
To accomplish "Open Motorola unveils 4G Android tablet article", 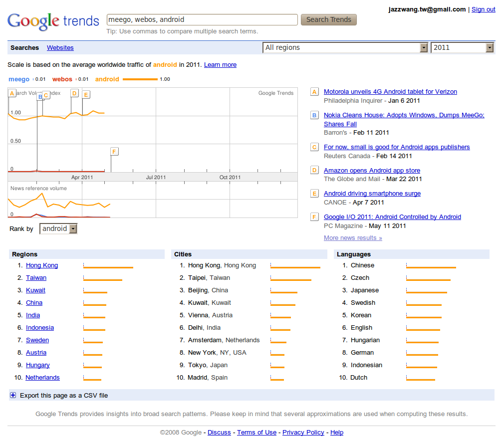I will pos(390,92).
